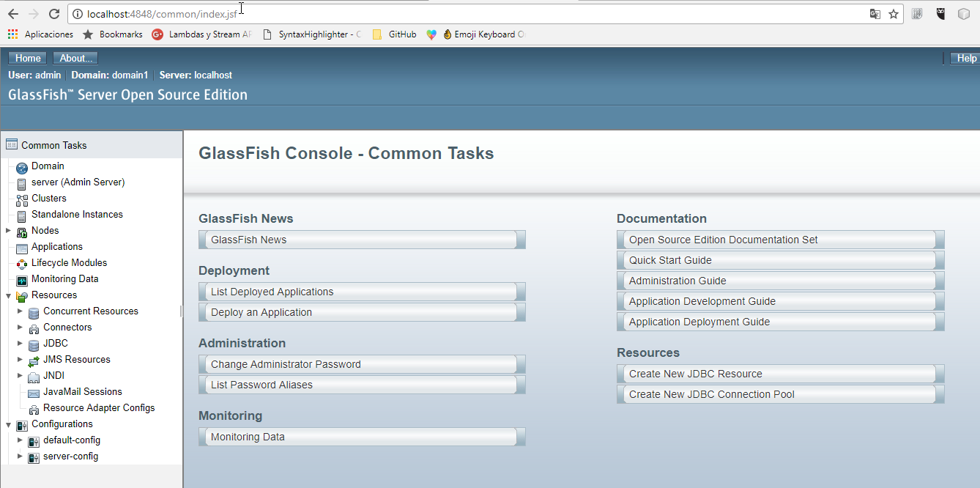Select the Resource Adapter Configs icon

[33, 408]
